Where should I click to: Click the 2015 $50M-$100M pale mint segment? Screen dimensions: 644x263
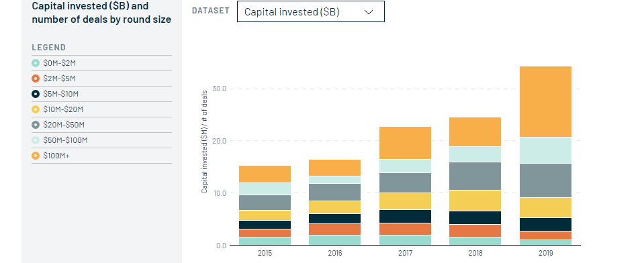265,189
